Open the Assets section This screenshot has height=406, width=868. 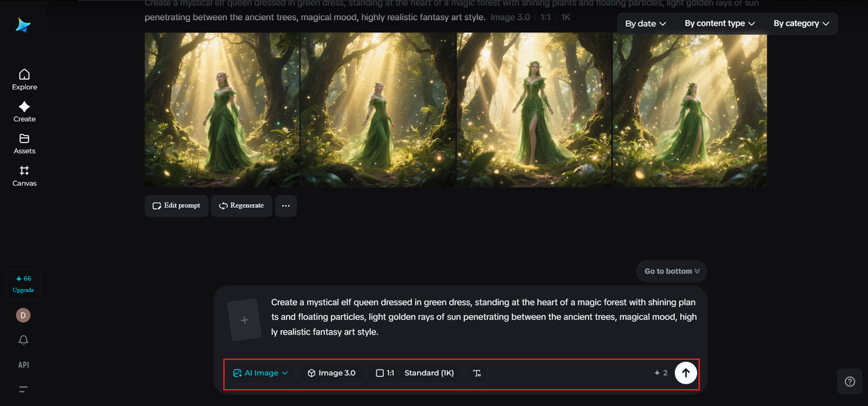(x=24, y=143)
